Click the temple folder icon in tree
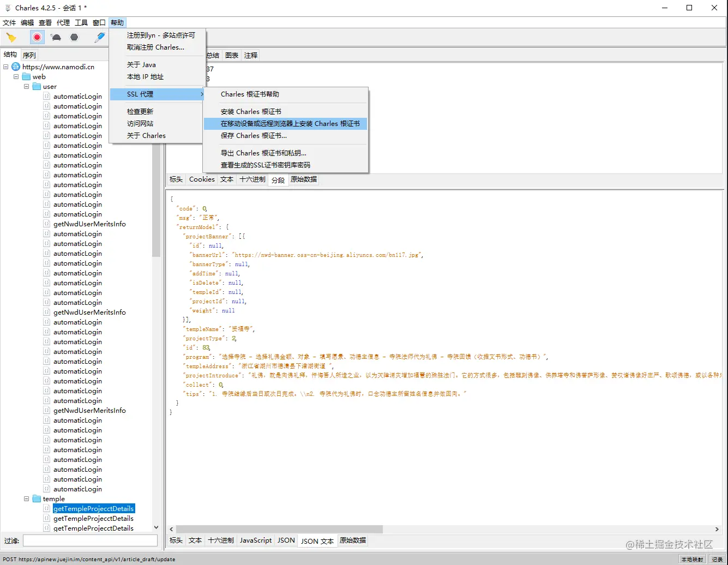The image size is (728, 565). pyautogui.click(x=37, y=499)
